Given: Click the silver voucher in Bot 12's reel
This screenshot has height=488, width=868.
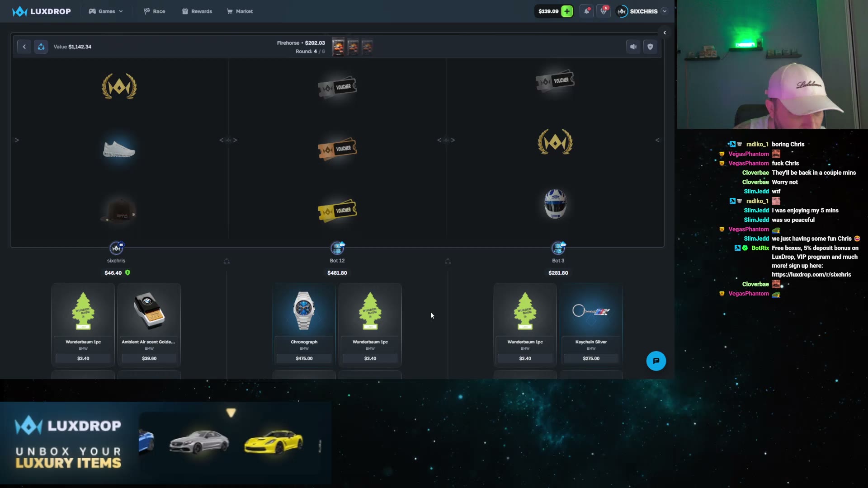Looking at the screenshot, I should coord(337,86).
